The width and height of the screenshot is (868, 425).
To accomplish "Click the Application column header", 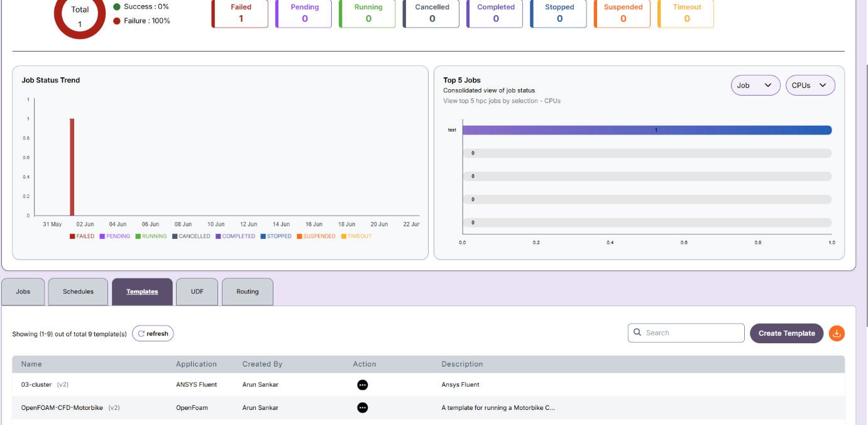I will [x=196, y=364].
